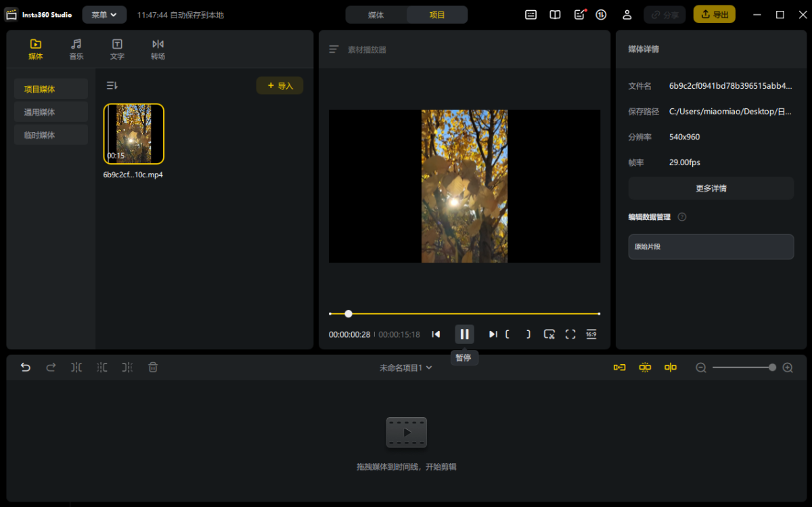Screen dimensions: 812x507
Task: Switch to the 媒体 top tab
Action: (376, 15)
